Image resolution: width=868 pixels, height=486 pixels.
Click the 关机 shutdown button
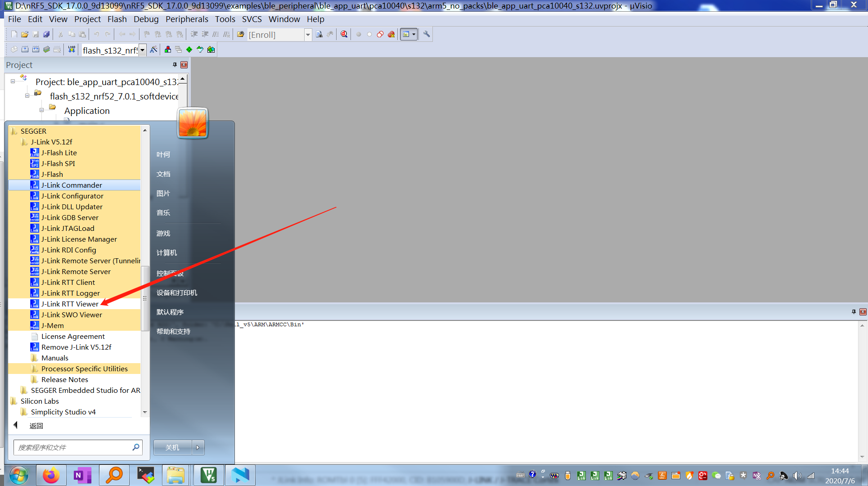pos(172,447)
